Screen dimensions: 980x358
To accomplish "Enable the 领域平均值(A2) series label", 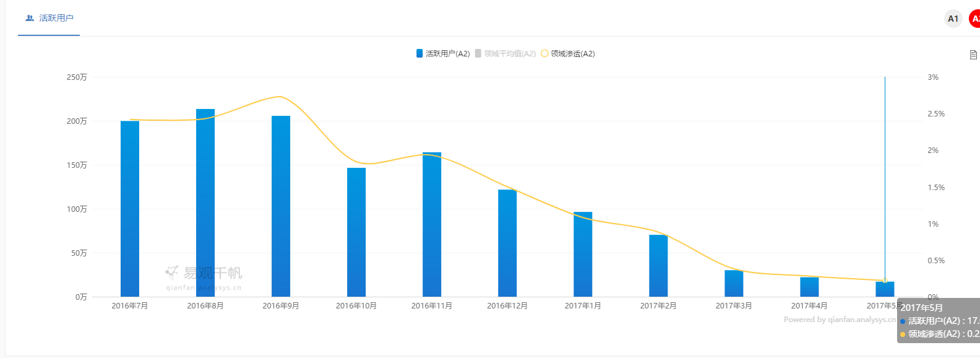I will (510, 54).
